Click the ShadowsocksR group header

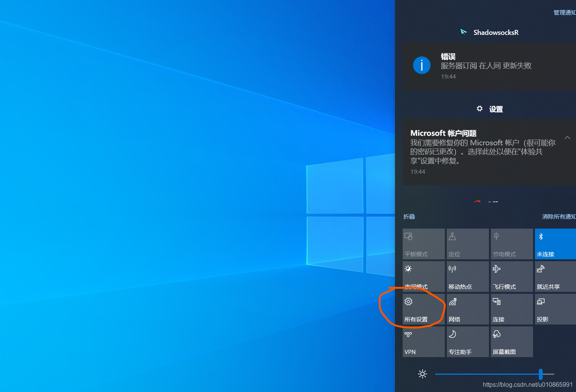click(489, 32)
